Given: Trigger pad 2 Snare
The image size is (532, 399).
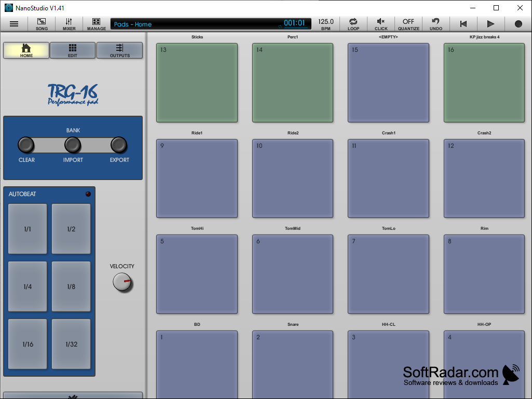Looking at the screenshot, I should click(x=293, y=365).
